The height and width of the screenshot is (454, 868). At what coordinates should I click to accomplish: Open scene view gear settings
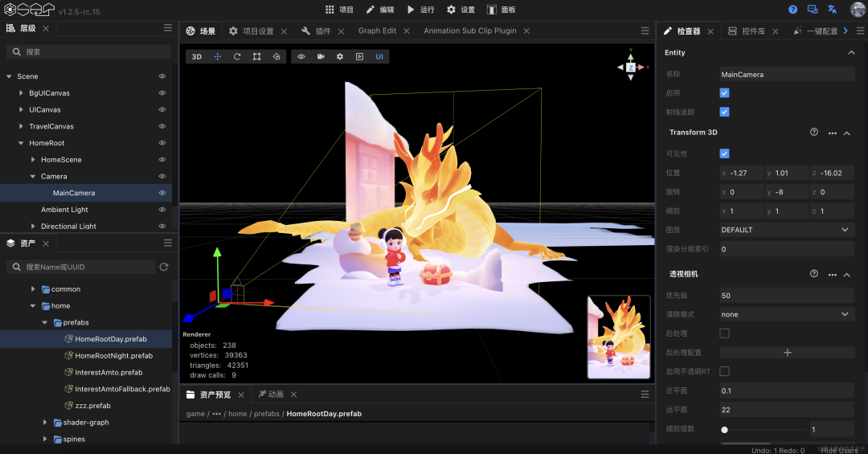pyautogui.click(x=340, y=57)
